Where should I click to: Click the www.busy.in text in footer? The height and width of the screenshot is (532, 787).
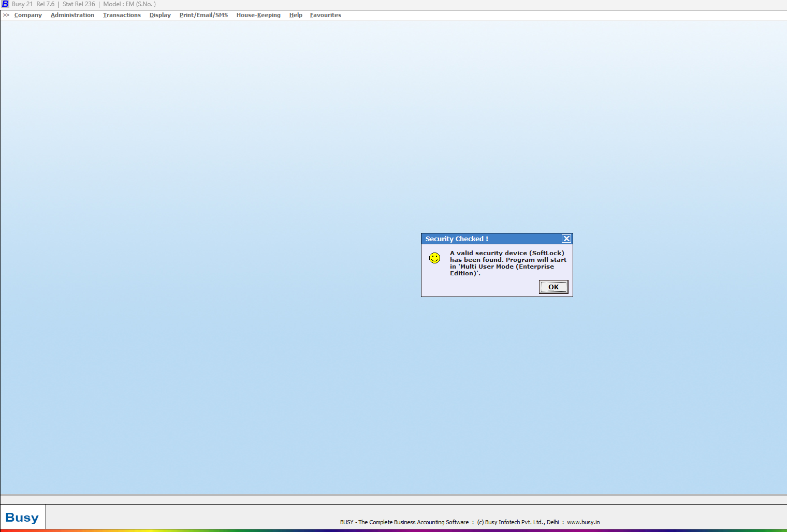tap(584, 522)
